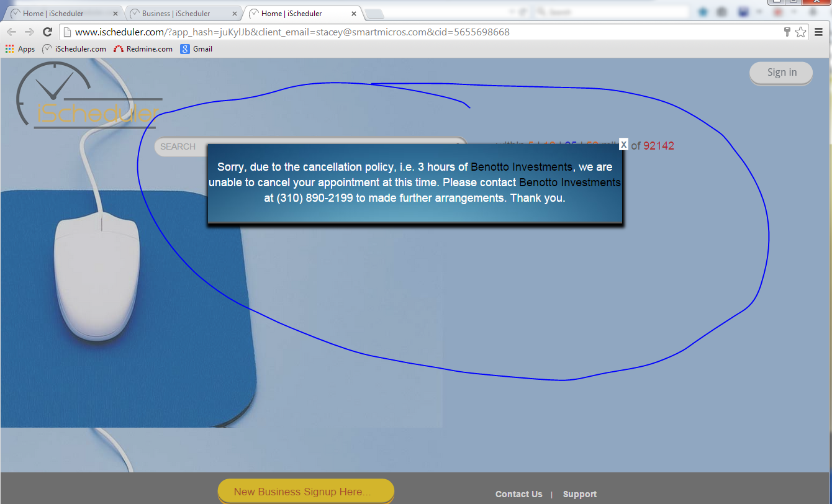Close the inactive Home | iScheduler tab

[115, 14]
